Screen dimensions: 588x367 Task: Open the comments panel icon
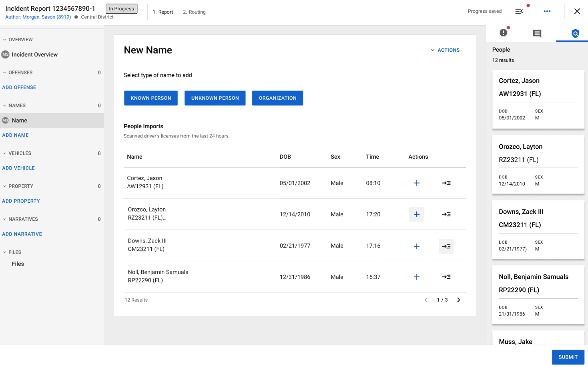click(537, 33)
